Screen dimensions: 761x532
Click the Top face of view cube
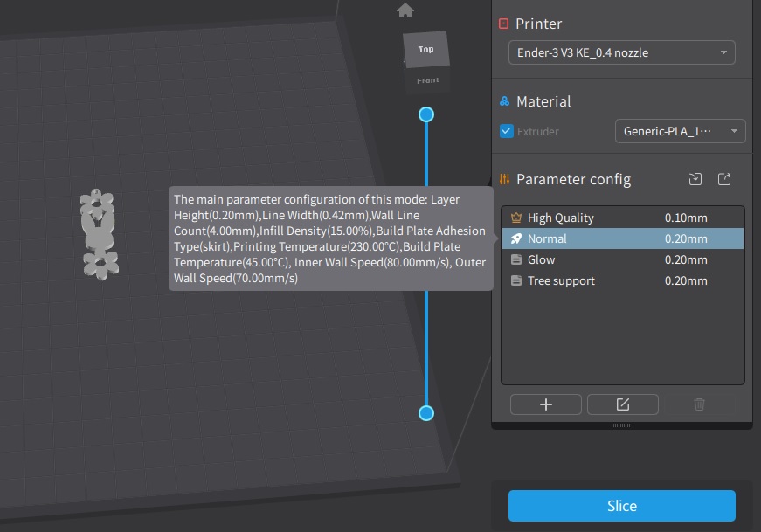pyautogui.click(x=425, y=49)
